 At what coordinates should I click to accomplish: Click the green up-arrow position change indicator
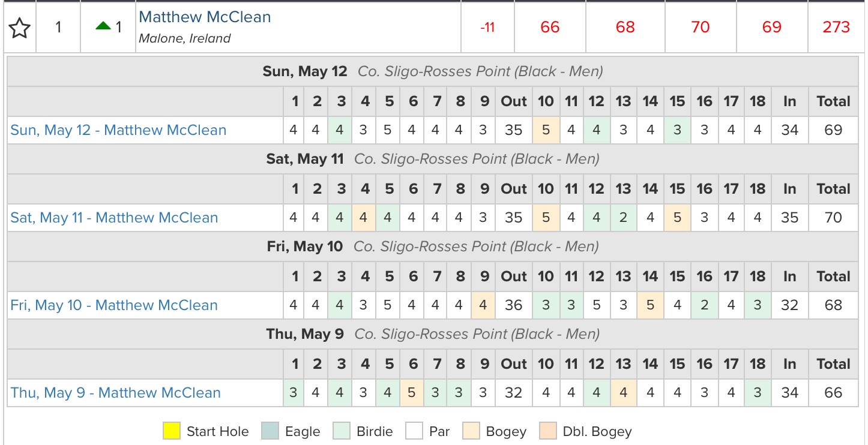click(x=103, y=27)
